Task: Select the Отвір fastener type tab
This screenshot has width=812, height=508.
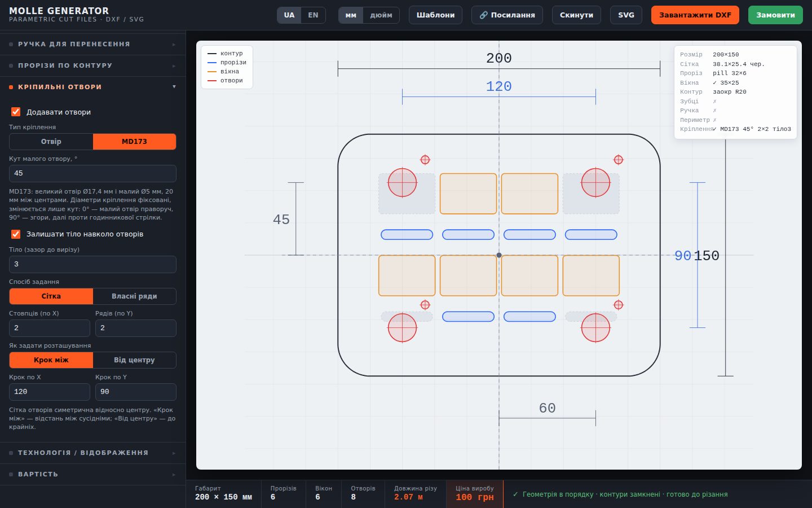Action: (51, 142)
